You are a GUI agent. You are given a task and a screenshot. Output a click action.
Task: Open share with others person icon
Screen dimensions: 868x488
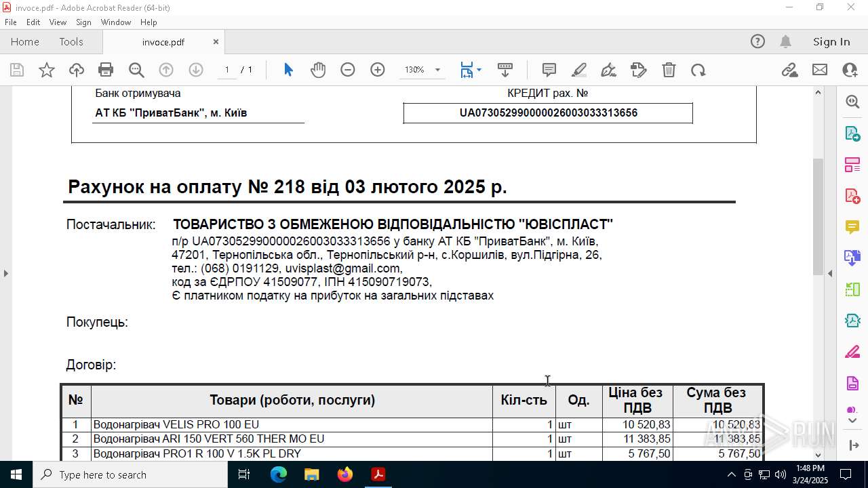click(850, 70)
